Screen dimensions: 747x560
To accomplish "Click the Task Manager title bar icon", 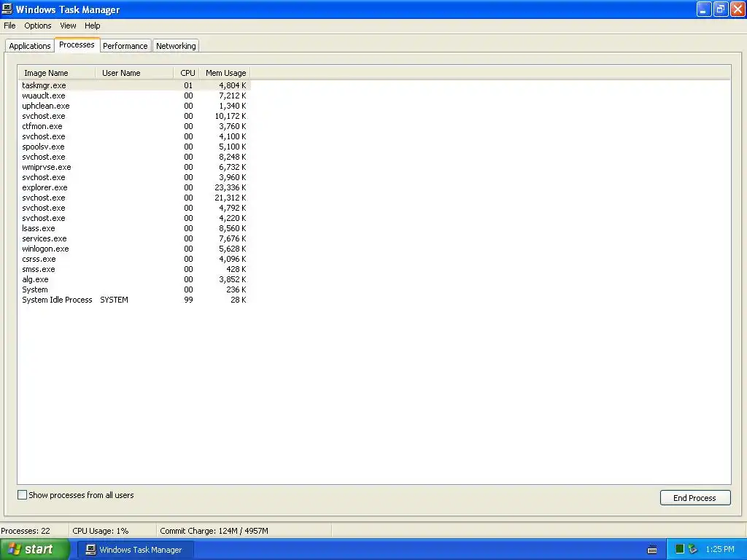I will [x=7, y=9].
